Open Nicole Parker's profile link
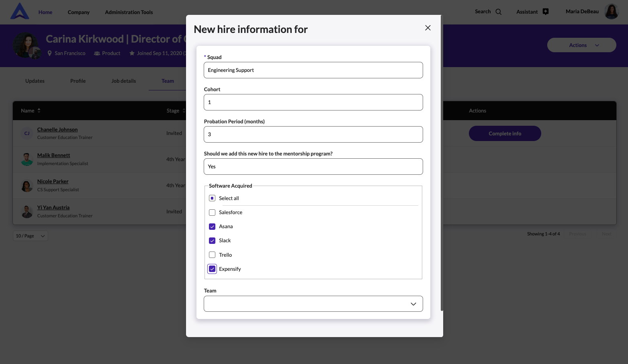Viewport: 628px width, 364px height. 53,181
